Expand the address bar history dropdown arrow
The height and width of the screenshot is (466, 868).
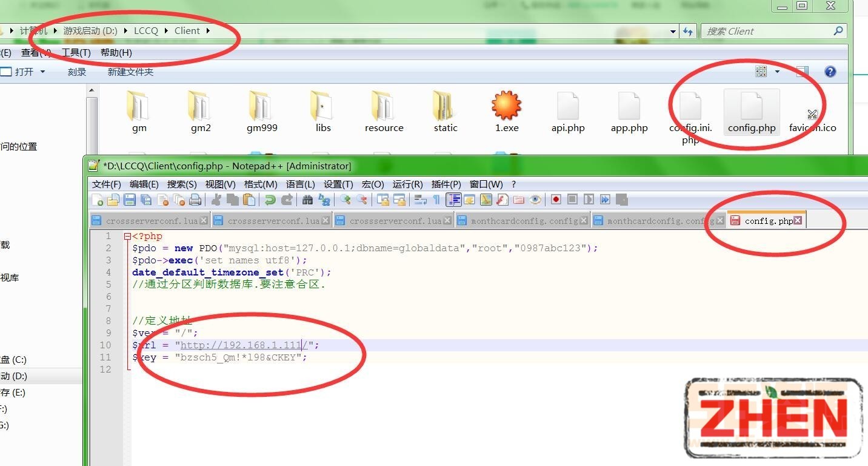point(673,32)
